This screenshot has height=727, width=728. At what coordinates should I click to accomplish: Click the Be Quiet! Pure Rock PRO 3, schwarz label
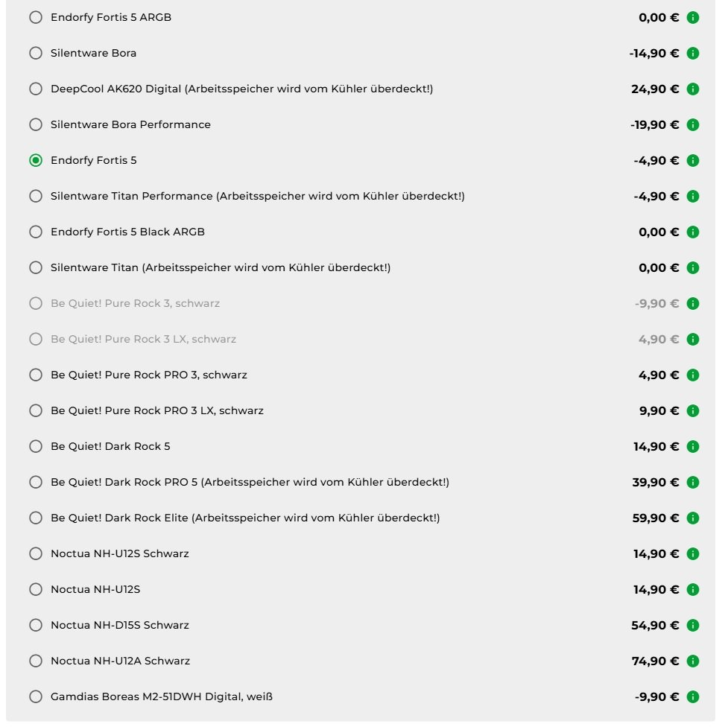(148, 375)
